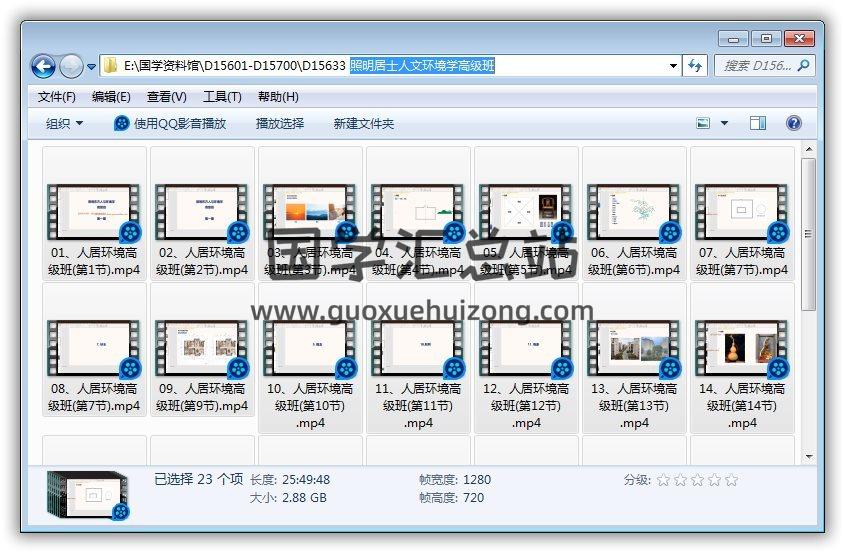This screenshot has height=553, width=845.
Task: Rate with the third star in 分级
Action: coord(697,480)
